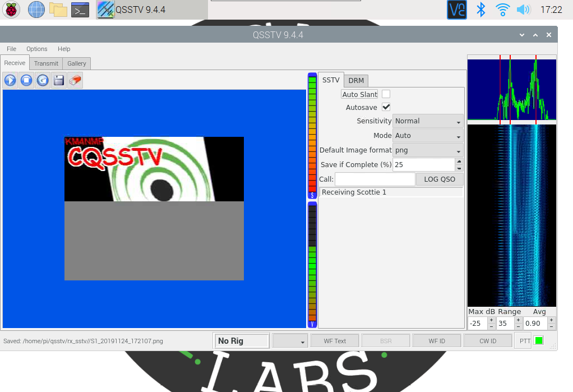Screen dimensions: 573x392
Task: Start SSTV reception with the play icon
Action: [10, 80]
